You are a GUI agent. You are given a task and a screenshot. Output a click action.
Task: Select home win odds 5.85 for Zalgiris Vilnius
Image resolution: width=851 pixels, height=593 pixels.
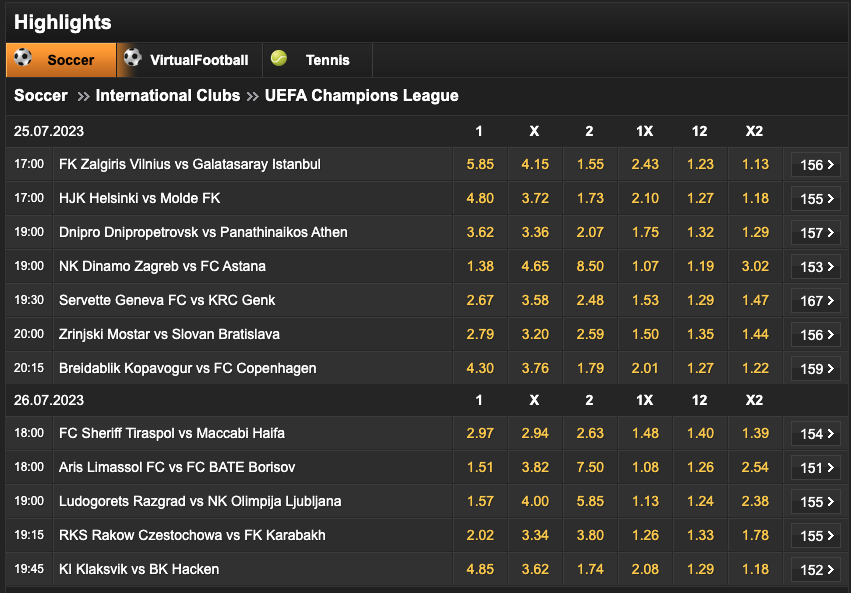(x=480, y=164)
